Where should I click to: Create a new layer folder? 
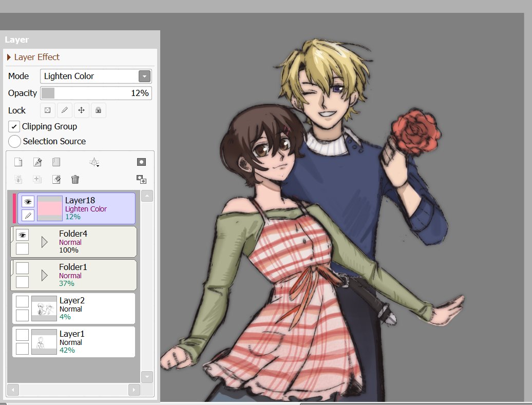pos(56,162)
